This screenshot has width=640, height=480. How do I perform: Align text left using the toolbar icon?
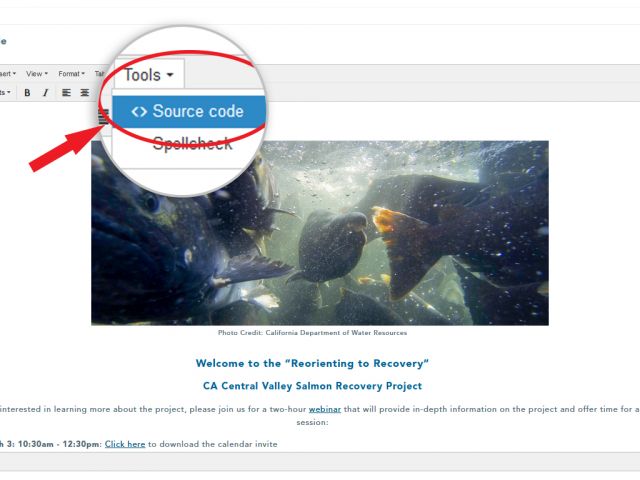[x=66, y=93]
